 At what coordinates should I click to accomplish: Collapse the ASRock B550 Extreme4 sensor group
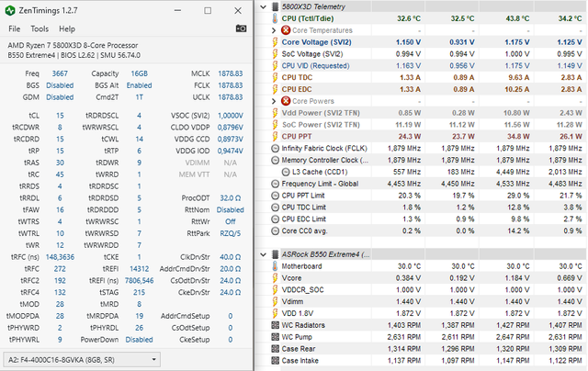[x=264, y=254]
